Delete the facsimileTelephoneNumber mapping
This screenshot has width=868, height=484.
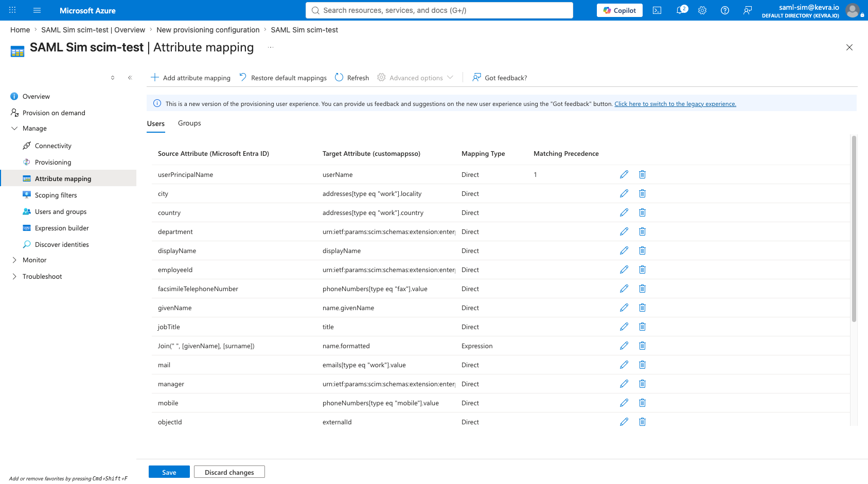[x=642, y=289]
